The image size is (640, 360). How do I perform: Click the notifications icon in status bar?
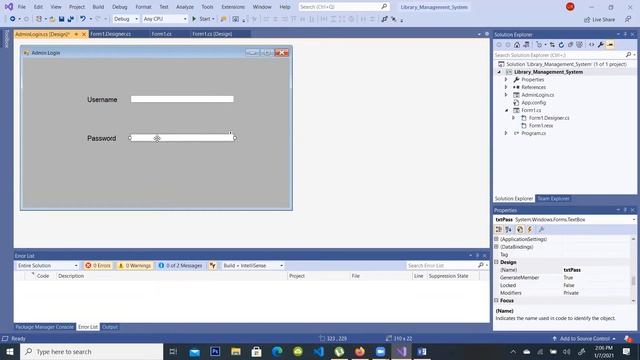[628, 339]
